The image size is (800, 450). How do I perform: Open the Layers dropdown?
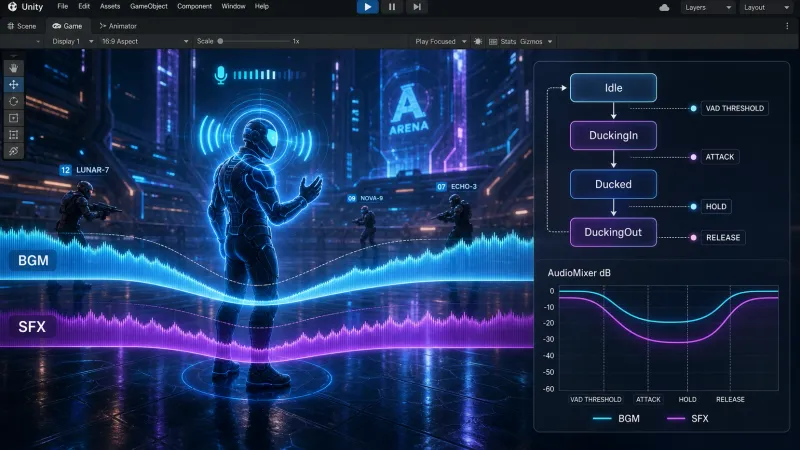[708, 7]
